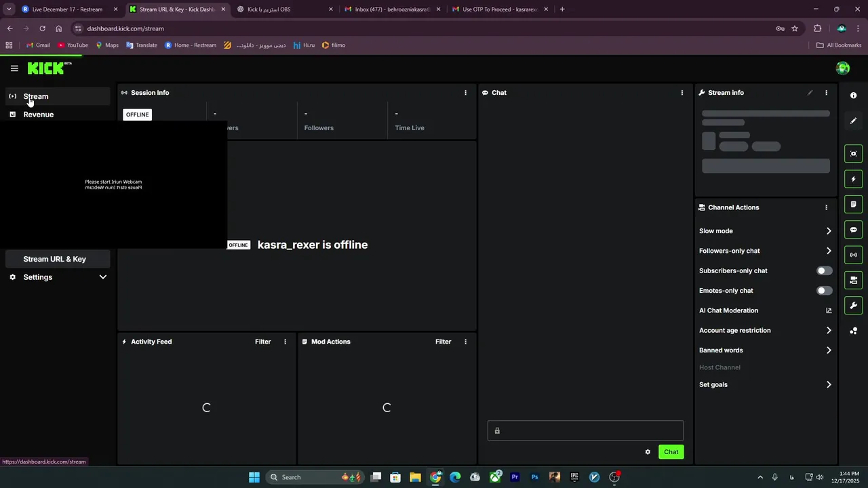Open the Microsoft Edge taskbar icon

455,477
